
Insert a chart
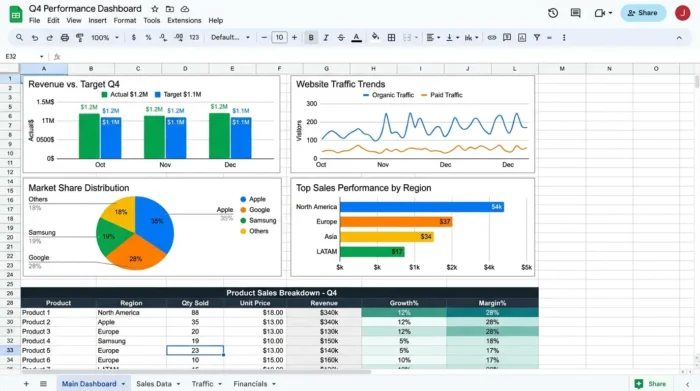tap(522, 37)
